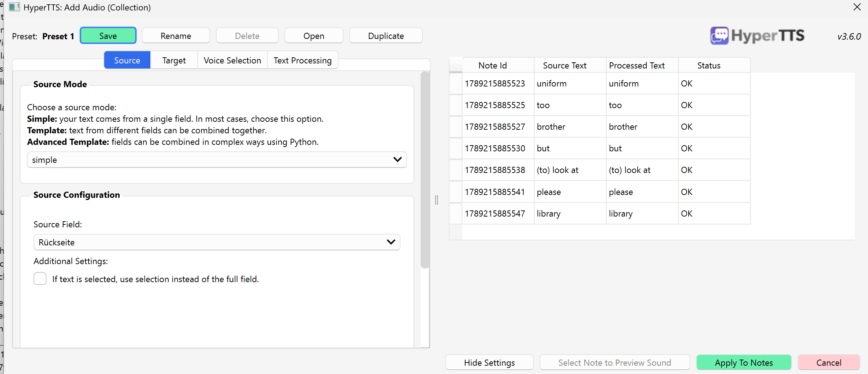
Task: Click source text '(to) look at'
Action: pyautogui.click(x=570, y=170)
